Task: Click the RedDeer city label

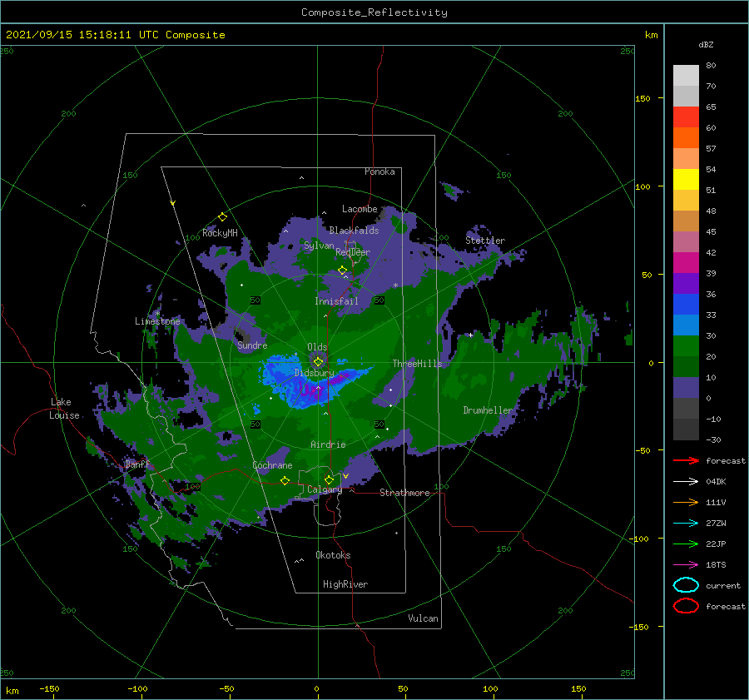Action: point(353,252)
